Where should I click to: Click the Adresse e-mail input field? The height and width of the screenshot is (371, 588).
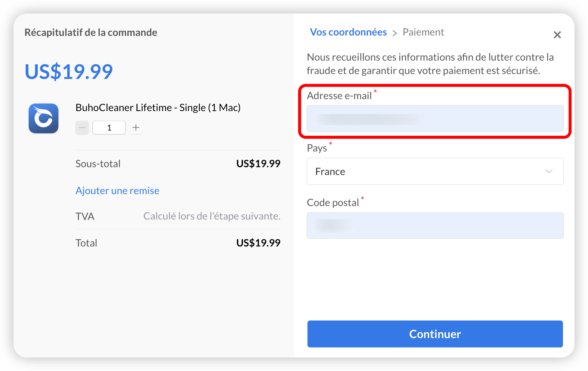pos(435,118)
